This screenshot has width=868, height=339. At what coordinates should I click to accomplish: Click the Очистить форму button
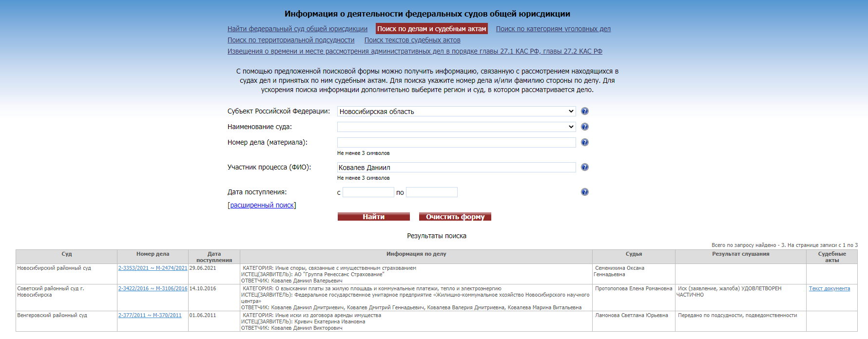click(455, 217)
